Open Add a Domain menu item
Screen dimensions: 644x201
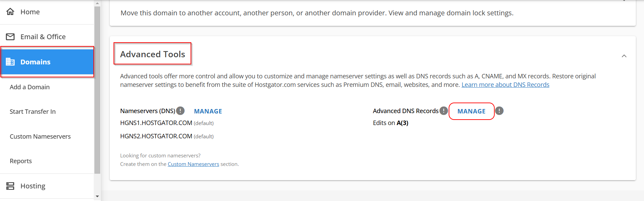30,87
